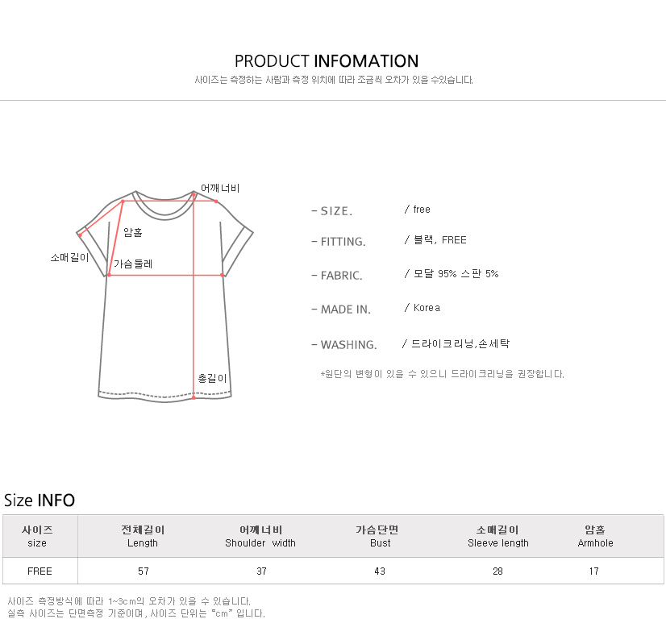Click the 총길이 label near hem
The width and height of the screenshot is (666, 644).
click(212, 378)
